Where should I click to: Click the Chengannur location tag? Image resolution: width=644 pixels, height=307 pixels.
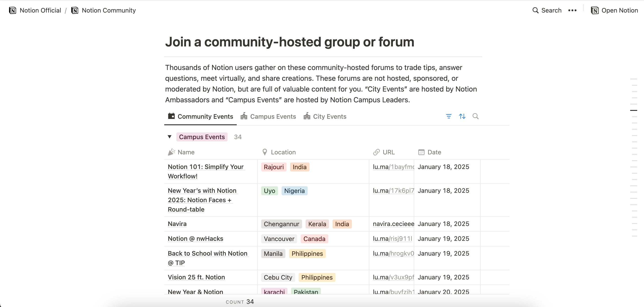(282, 224)
